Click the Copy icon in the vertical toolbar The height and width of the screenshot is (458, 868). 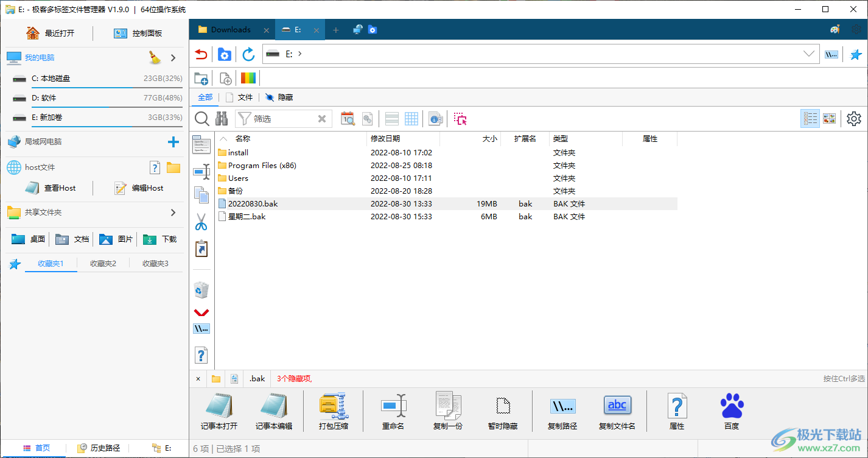[201, 195]
